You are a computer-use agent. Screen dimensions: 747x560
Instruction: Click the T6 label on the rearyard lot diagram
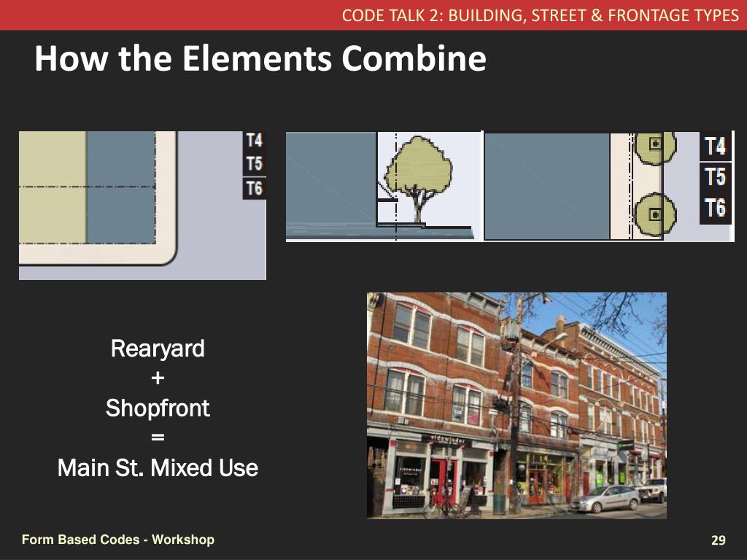255,188
